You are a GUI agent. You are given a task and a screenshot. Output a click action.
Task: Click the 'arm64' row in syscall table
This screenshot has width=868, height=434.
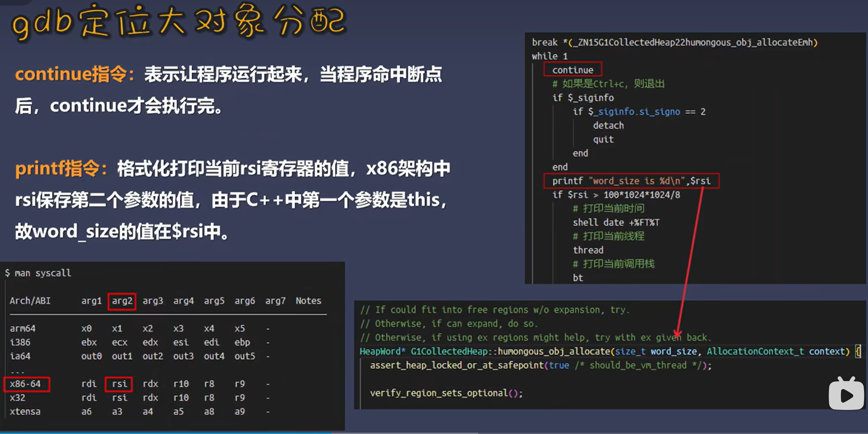coord(22,328)
